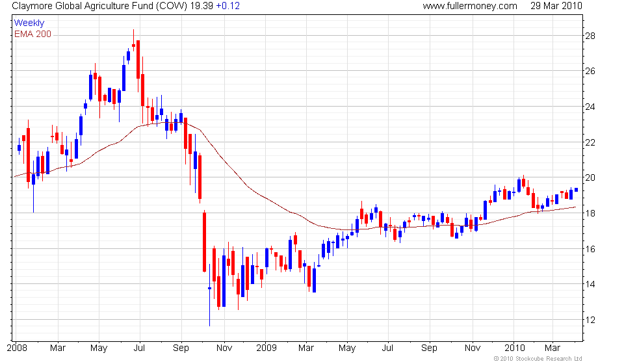Click the chart title Claymore Global Agriculture Fund (COW)
637x364 pixels.
coord(99,6)
